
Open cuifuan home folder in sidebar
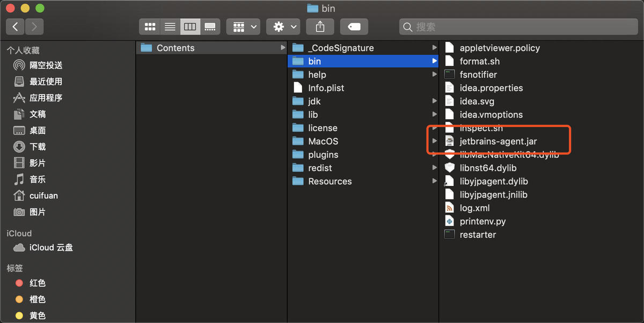coord(36,196)
